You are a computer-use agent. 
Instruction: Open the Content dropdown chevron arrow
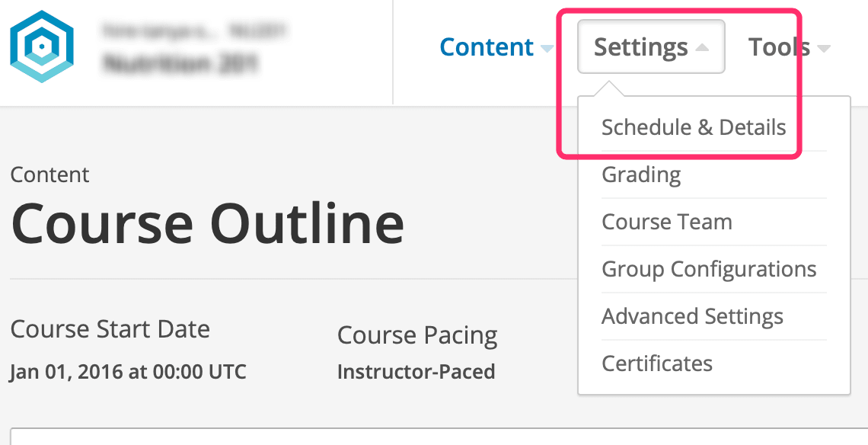[x=547, y=49]
